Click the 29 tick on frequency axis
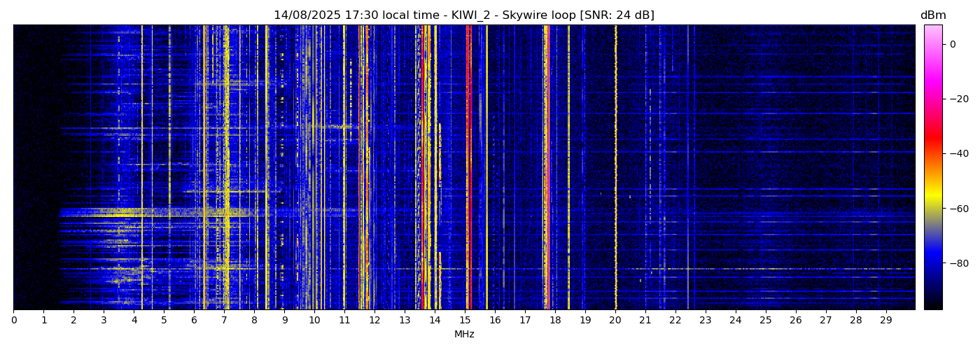Image resolution: width=980 pixels, height=350 pixels. pyautogui.click(x=885, y=321)
